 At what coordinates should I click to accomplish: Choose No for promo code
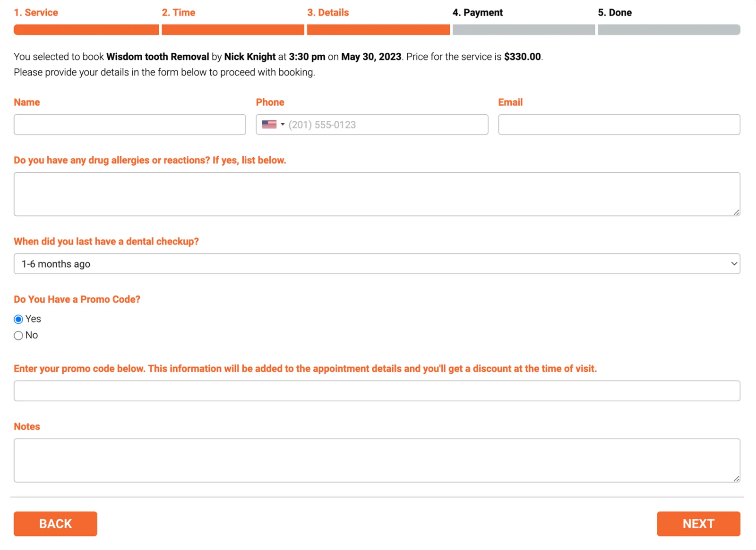pos(18,336)
